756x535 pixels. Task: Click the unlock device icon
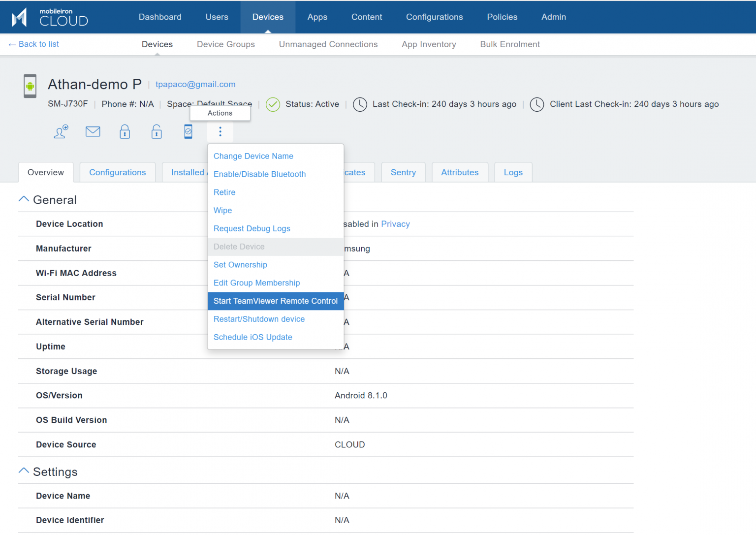157,131
